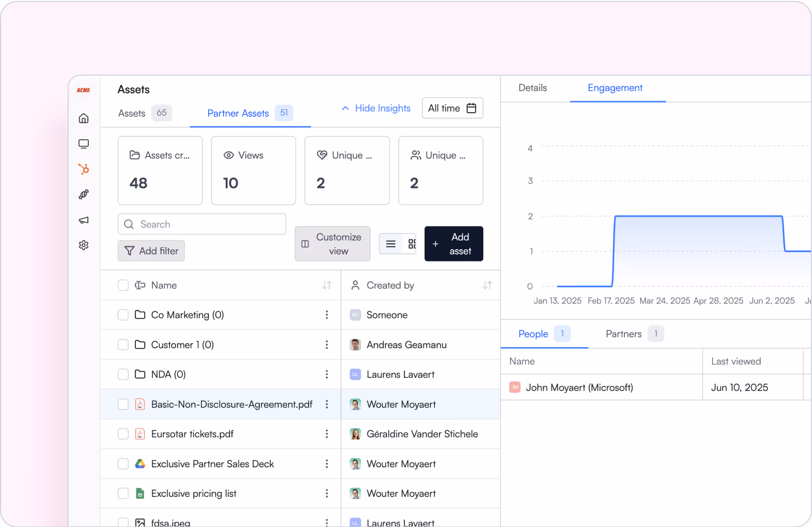Click Wouter Moyaert avatar in Basic-Non-Disclosure-Agreement row
Screen dimensions: 812x527
click(x=355, y=404)
